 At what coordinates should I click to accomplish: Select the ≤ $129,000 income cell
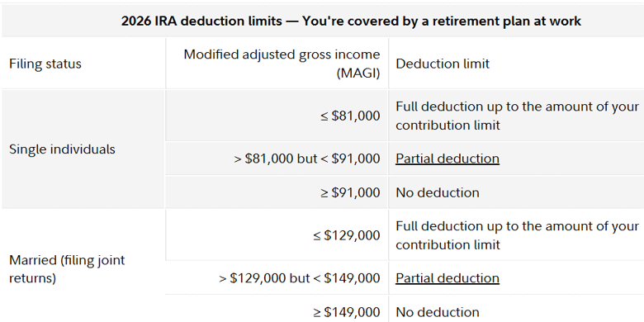point(346,235)
